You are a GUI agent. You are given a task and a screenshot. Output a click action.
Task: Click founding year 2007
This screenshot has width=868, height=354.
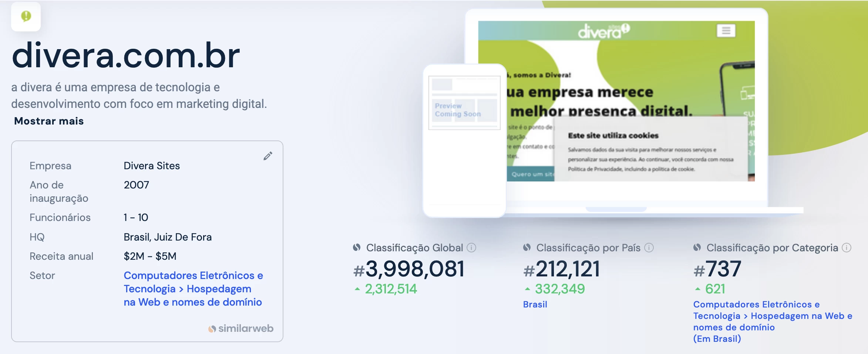(x=137, y=185)
